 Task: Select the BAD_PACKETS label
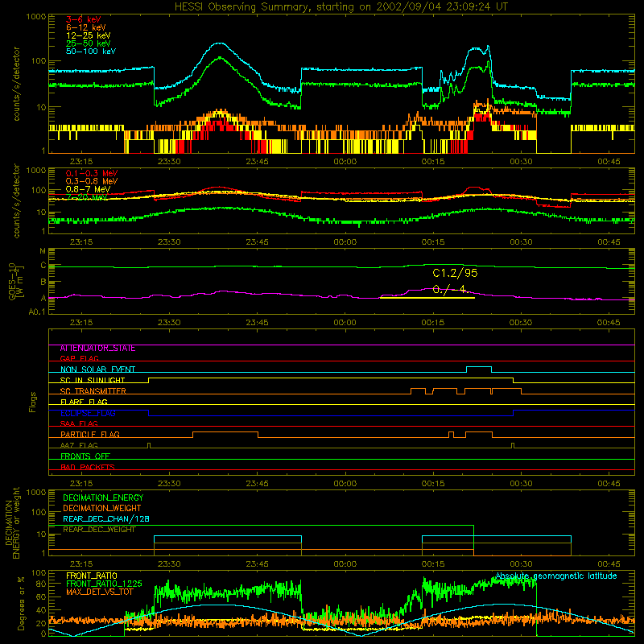pos(88,467)
